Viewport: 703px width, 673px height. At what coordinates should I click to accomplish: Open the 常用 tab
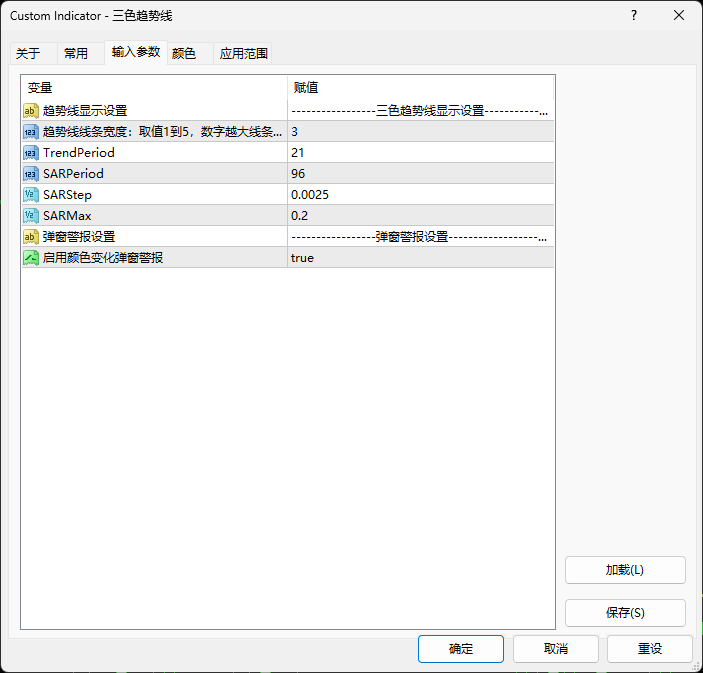pos(76,54)
